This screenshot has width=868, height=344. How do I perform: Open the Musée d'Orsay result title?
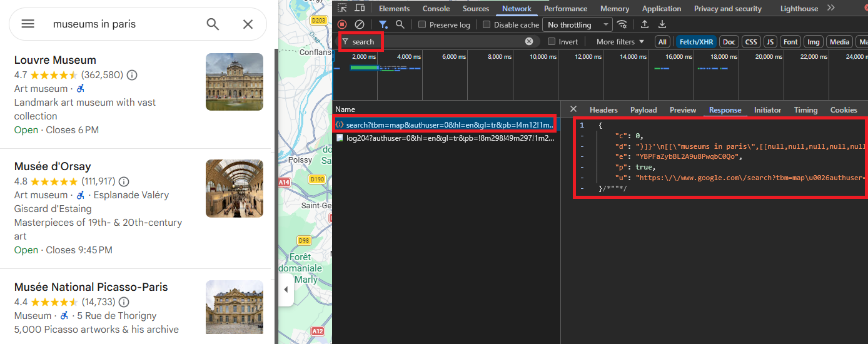(53, 166)
